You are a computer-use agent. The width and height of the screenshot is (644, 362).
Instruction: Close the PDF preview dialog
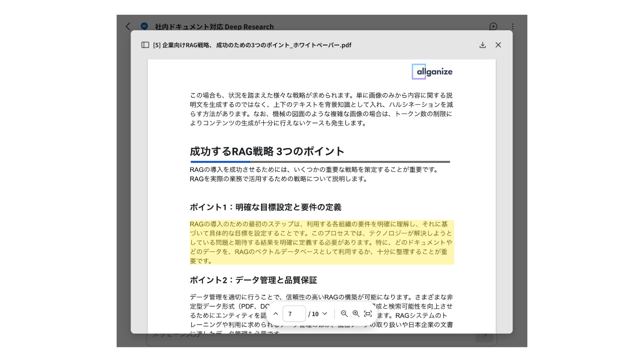498,45
